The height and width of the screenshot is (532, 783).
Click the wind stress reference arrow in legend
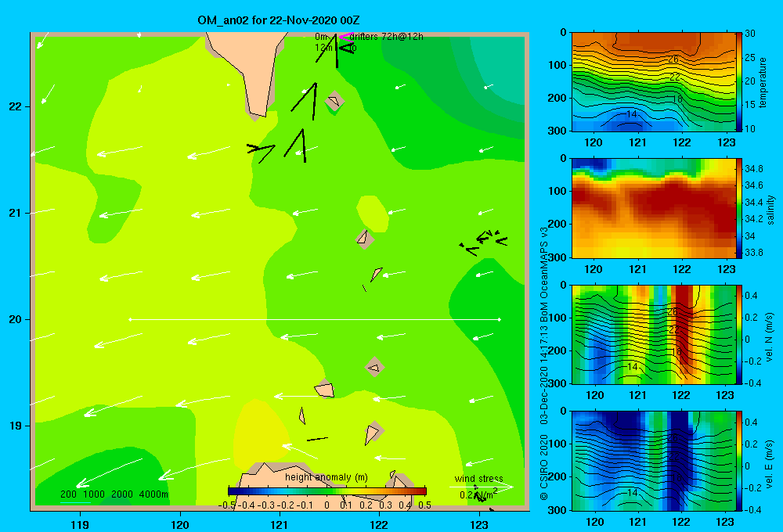click(x=481, y=487)
